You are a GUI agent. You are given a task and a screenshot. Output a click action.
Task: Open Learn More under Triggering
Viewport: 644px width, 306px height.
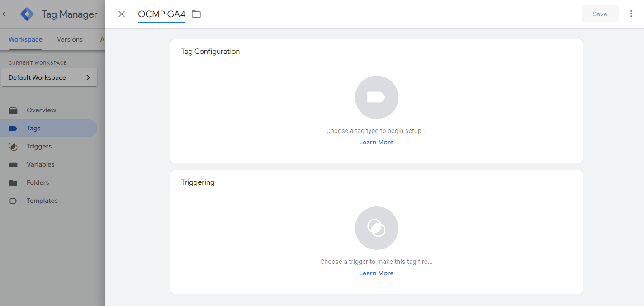tap(377, 273)
